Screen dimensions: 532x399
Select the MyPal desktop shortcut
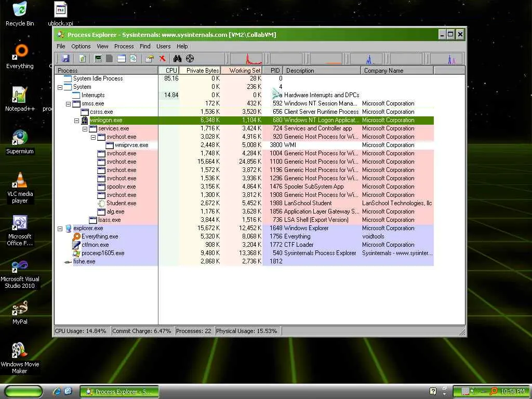click(x=20, y=312)
